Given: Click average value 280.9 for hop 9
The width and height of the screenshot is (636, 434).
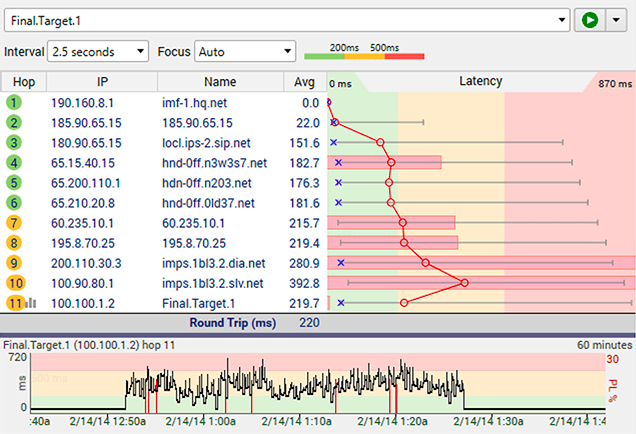Looking at the screenshot, I should point(304,263).
